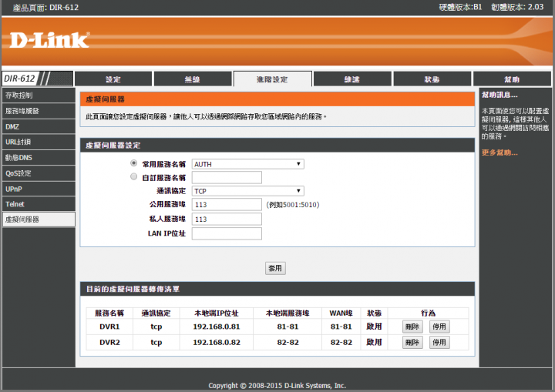Screen dimensions: 555x392
Task: Disable DVR1 entry with 停用
Action: click(x=439, y=327)
